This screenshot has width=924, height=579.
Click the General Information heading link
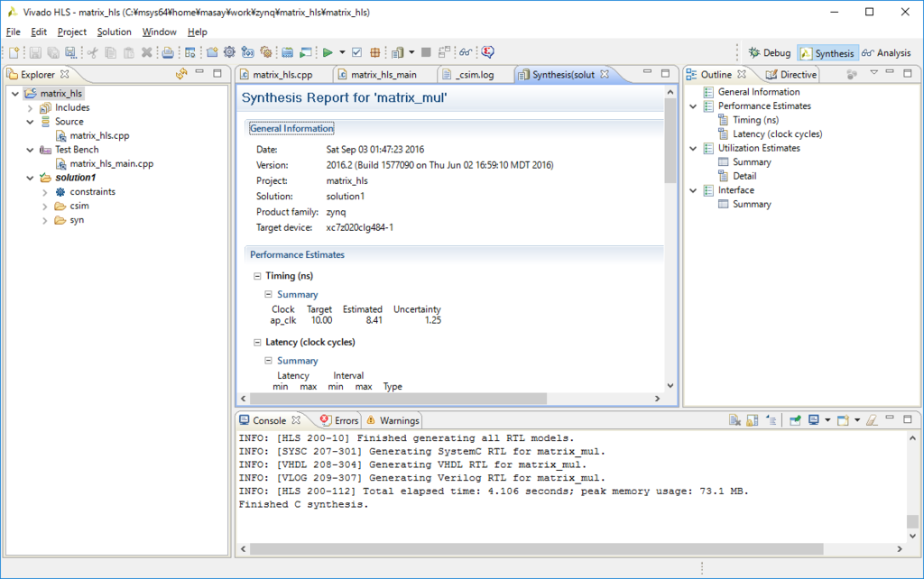tap(291, 128)
